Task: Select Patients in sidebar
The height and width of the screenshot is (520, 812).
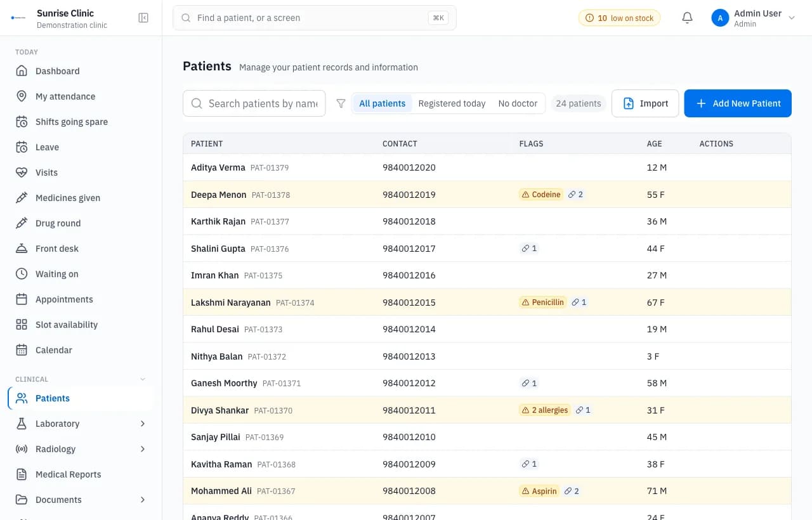Action: [81, 398]
